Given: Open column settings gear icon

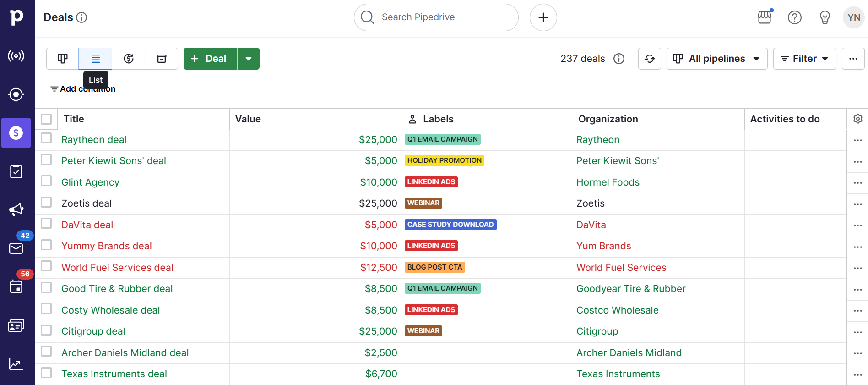Looking at the screenshot, I should click(x=858, y=119).
